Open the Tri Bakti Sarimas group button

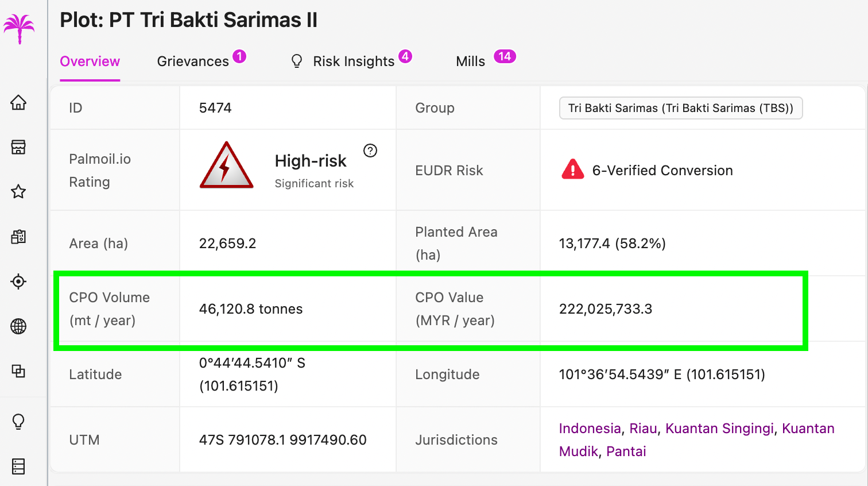coord(681,108)
